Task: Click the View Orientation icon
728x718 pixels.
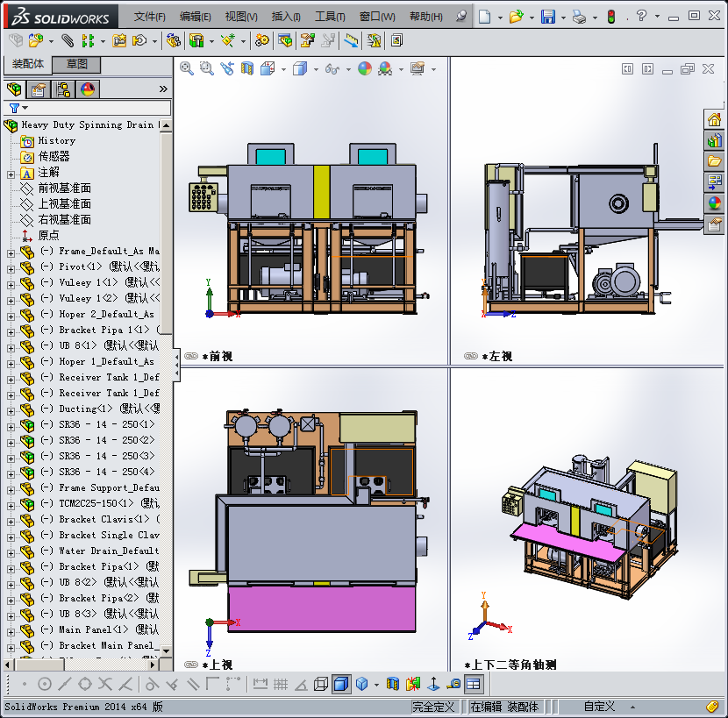Action: tap(268, 68)
